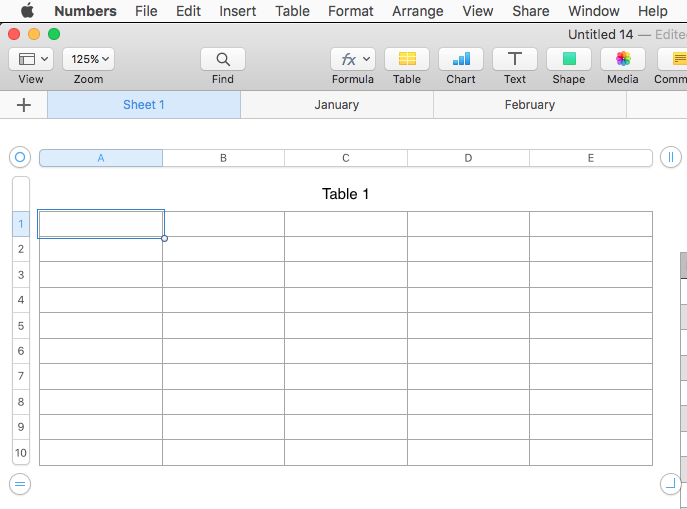Open the File menu
This screenshot has width=687, height=509.
(x=146, y=11)
